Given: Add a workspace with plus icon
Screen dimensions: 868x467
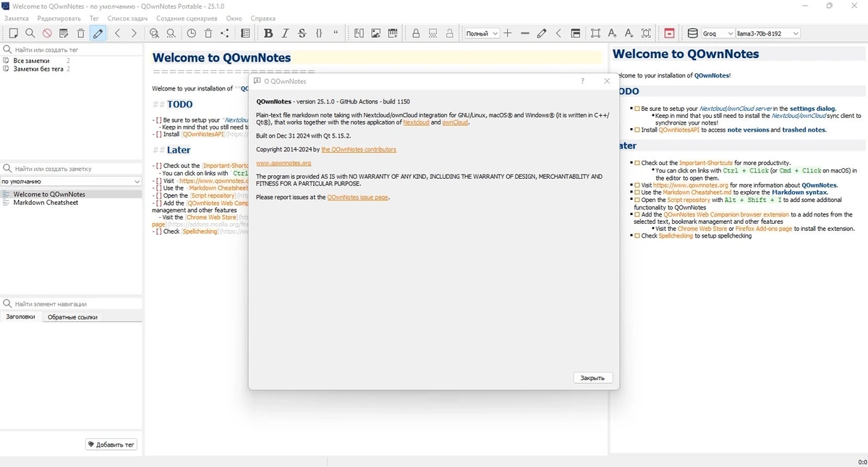Looking at the screenshot, I should (x=508, y=33).
